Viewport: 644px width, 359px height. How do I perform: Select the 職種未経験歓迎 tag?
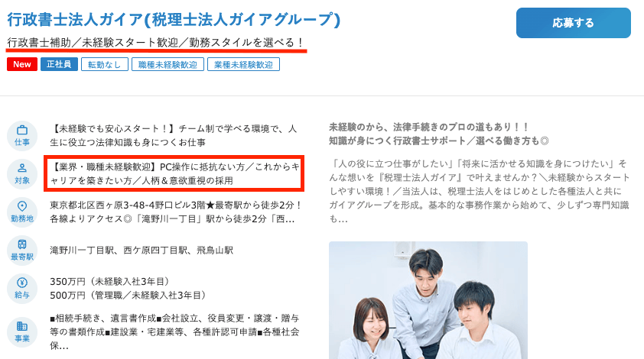pyautogui.click(x=168, y=64)
